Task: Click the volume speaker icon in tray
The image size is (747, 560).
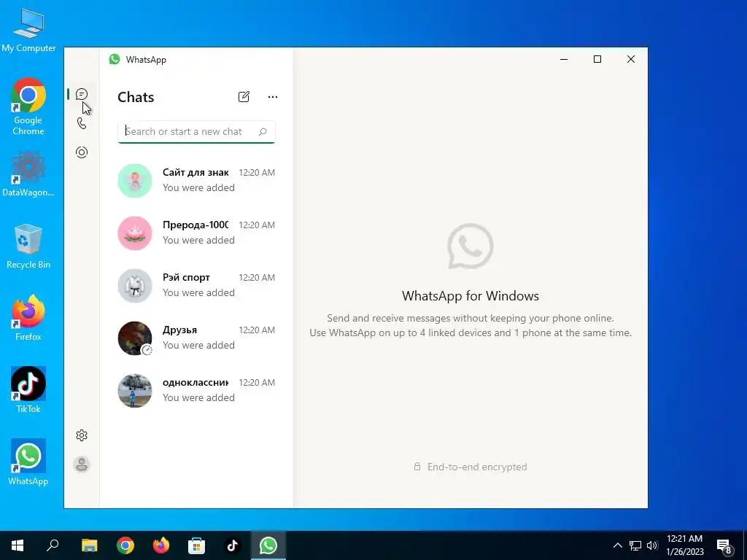Action: pyautogui.click(x=652, y=545)
